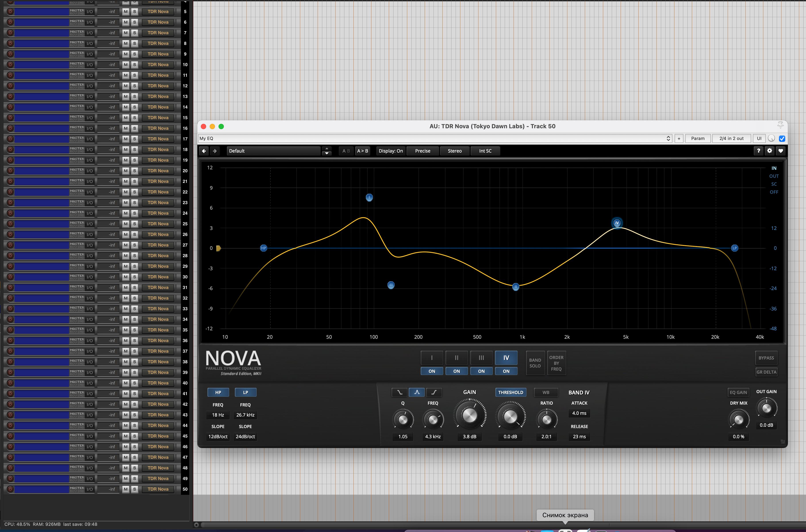Click the Band II node on the EQ graph
Viewport: 806px width, 532px height.
[x=516, y=287]
